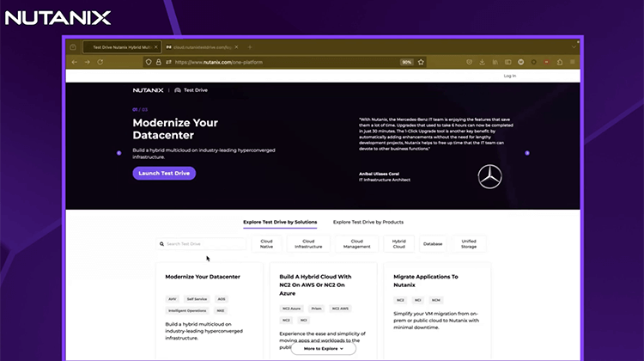Viewport: 644px width, 361px height.
Task: Toggle the Cloud Native filter chip
Action: point(266,244)
